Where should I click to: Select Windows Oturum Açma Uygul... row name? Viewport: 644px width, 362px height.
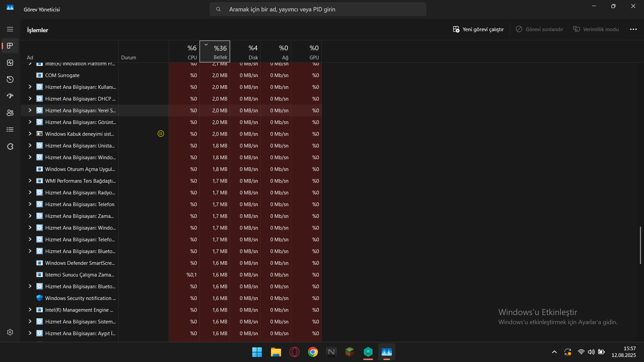(80, 169)
